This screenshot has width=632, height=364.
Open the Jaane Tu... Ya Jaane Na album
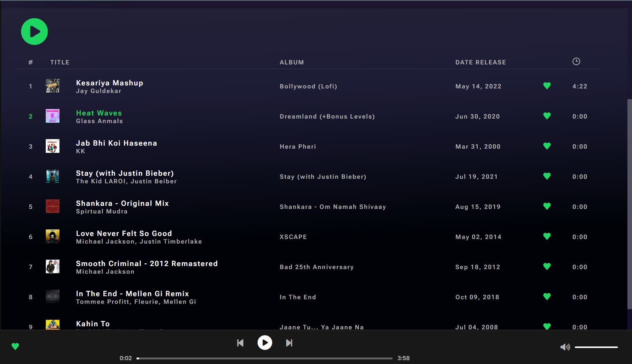click(322, 327)
